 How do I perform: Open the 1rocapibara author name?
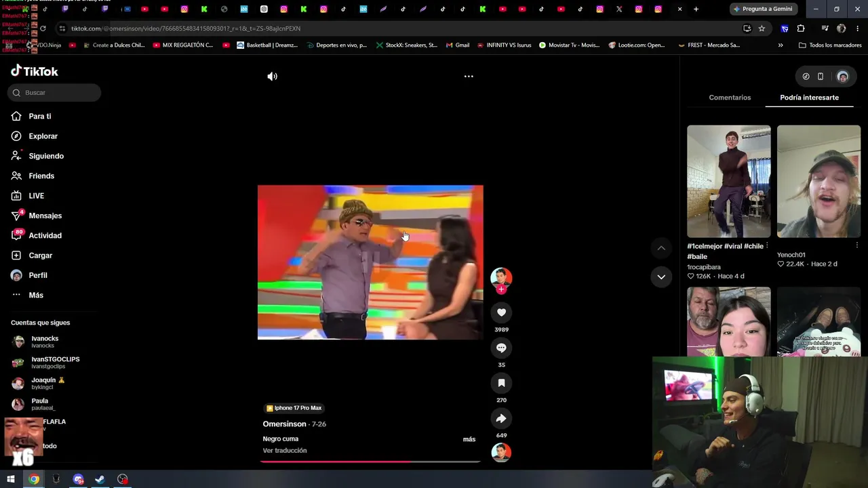tap(704, 267)
